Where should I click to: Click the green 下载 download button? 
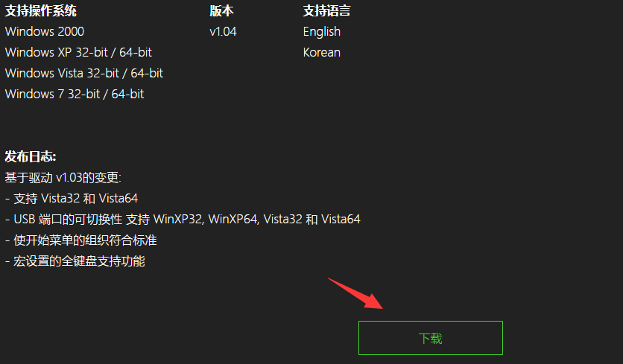[430, 338]
